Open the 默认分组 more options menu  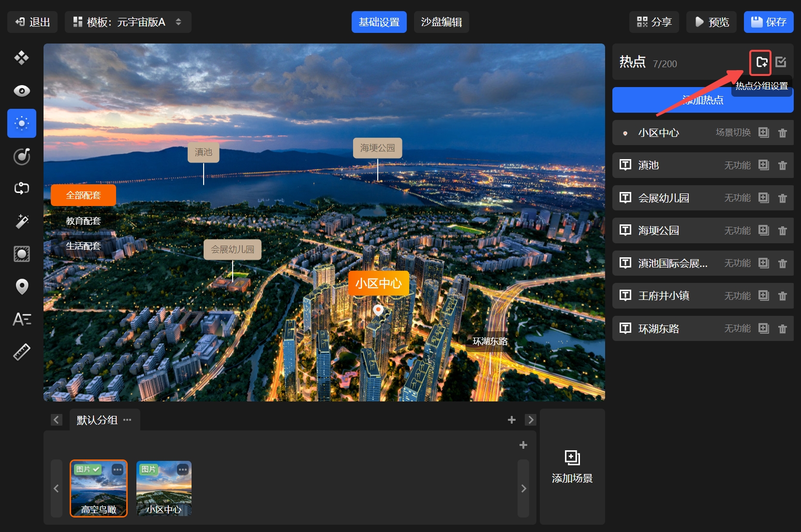[x=127, y=420]
